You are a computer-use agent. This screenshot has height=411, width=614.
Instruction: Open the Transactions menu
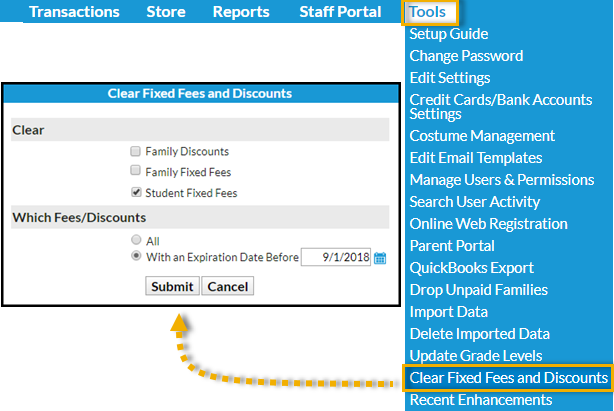pyautogui.click(x=74, y=12)
